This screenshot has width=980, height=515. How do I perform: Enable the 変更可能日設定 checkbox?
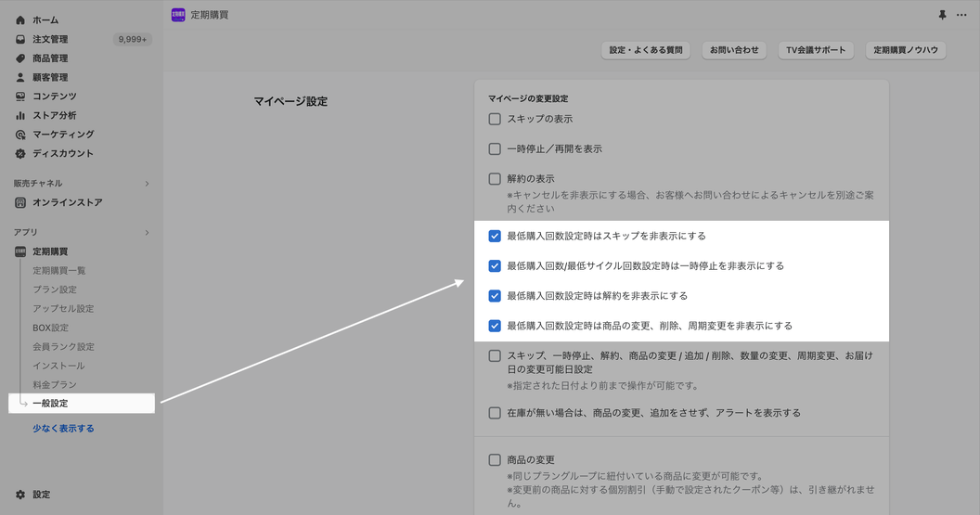click(x=495, y=355)
